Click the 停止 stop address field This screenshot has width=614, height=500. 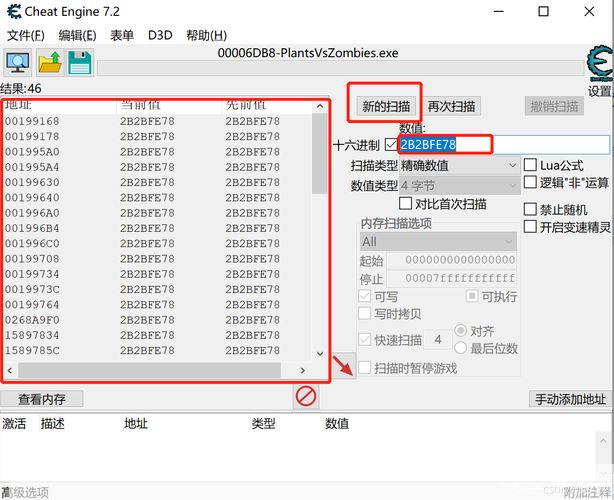pyautogui.click(x=451, y=278)
